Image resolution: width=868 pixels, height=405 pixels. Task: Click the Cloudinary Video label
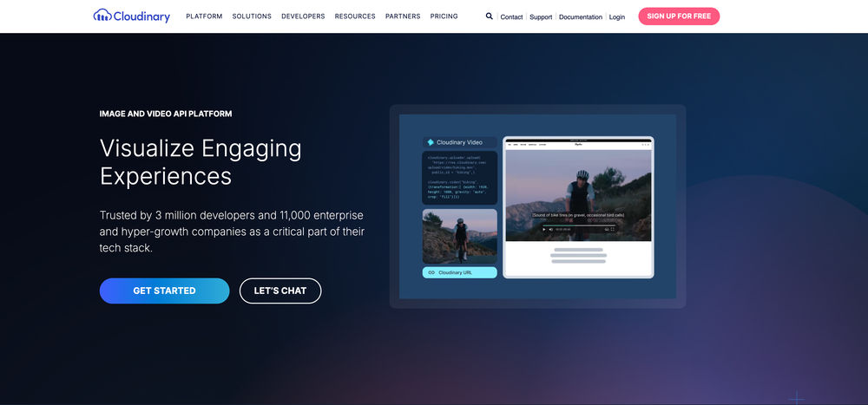coord(459,142)
